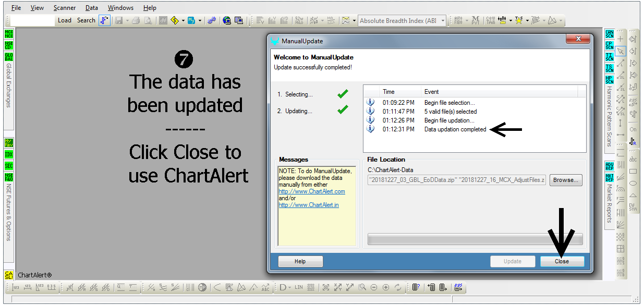Screen dimensions: 644x305
Task: Open the TI SCN scanner icon
Action: pyautogui.click(x=609, y=57)
